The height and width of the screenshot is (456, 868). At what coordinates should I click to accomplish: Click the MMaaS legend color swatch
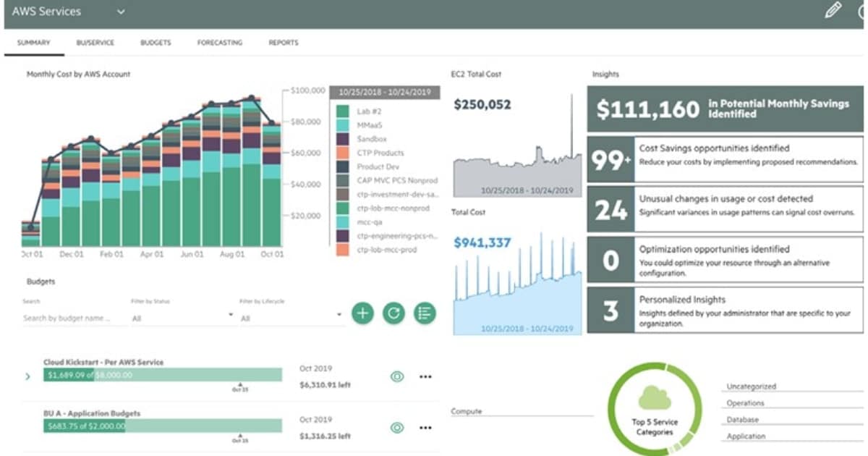click(x=343, y=125)
